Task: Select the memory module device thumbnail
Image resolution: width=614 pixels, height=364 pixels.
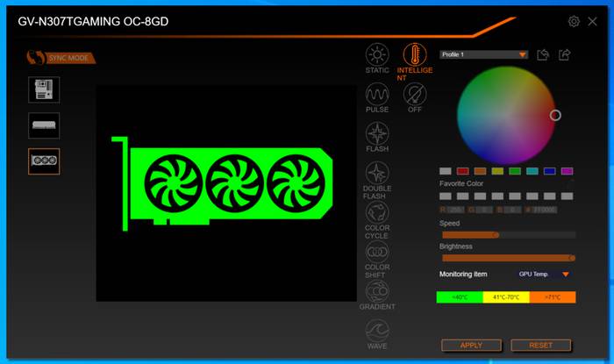Action: pos(44,125)
